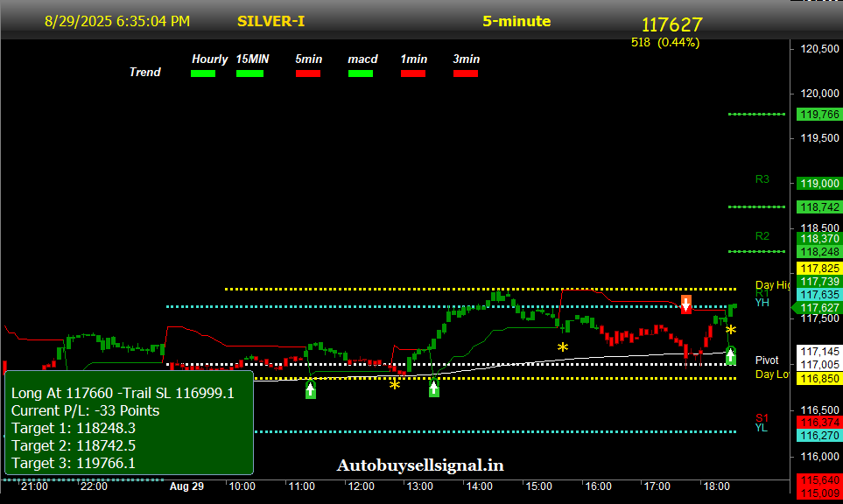Screen dimensions: 843x504
Task: Click the last price 117627 in header
Action: tap(672, 24)
